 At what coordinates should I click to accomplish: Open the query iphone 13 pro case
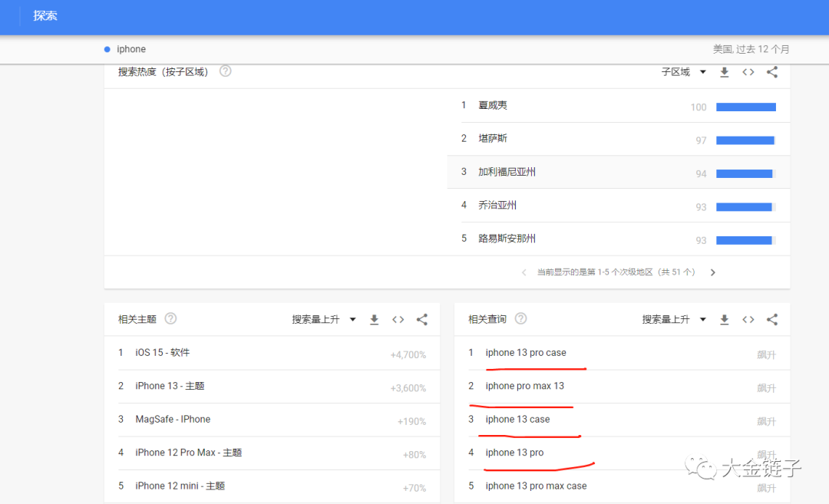pyautogui.click(x=526, y=352)
